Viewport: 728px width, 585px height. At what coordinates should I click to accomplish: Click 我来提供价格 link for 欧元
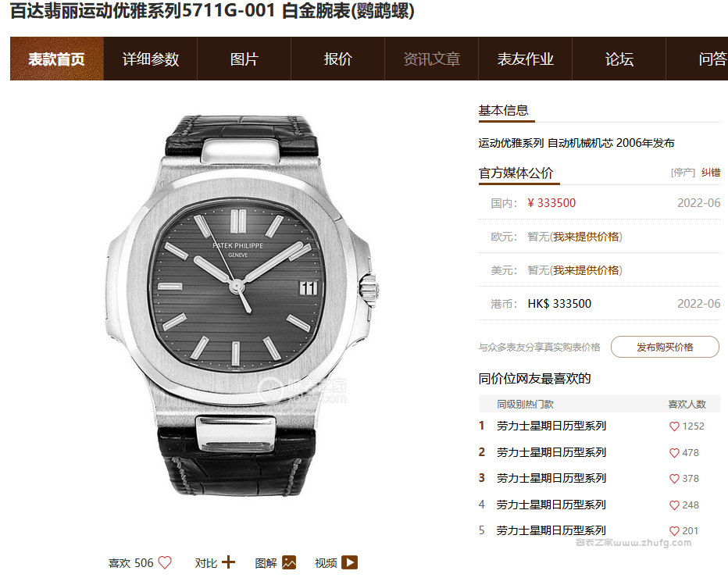pyautogui.click(x=586, y=237)
